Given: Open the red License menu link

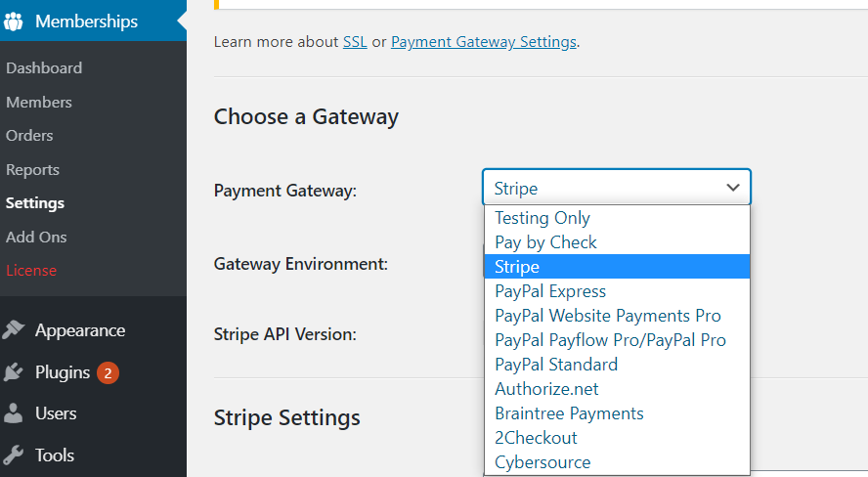Looking at the screenshot, I should coord(31,271).
